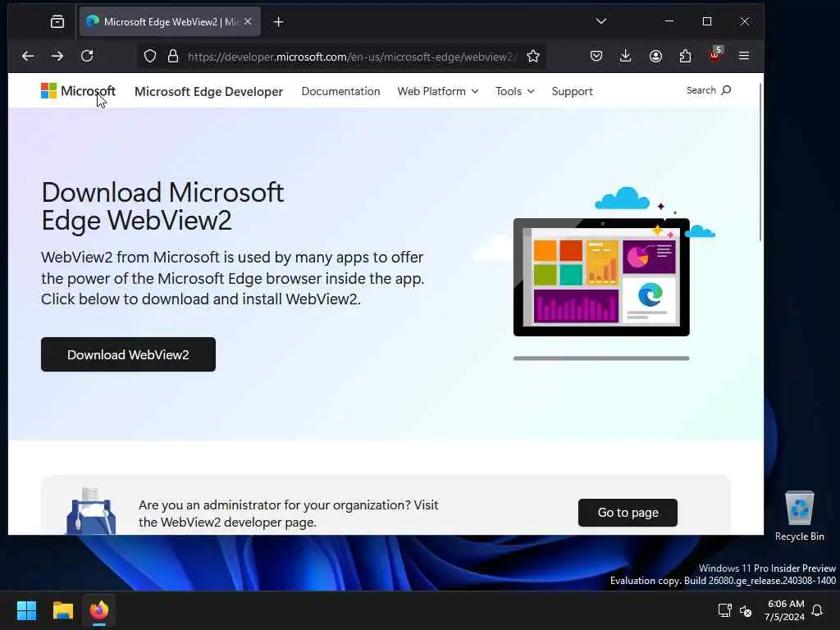This screenshot has width=840, height=630.
Task: Click the Save to Pocket icon
Action: click(x=596, y=56)
